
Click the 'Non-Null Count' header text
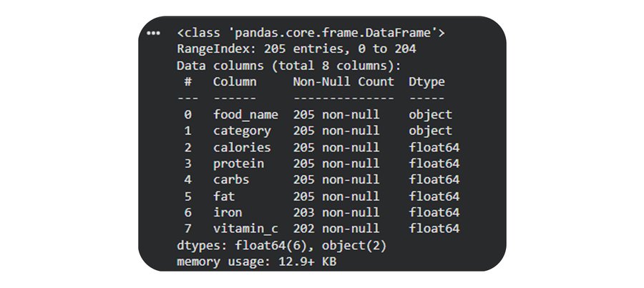click(343, 82)
